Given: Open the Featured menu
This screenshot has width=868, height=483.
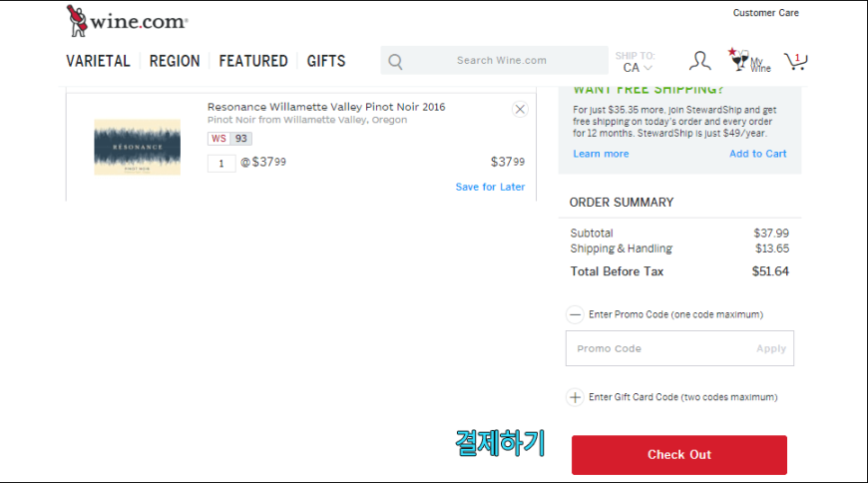Looking at the screenshot, I should [x=253, y=61].
